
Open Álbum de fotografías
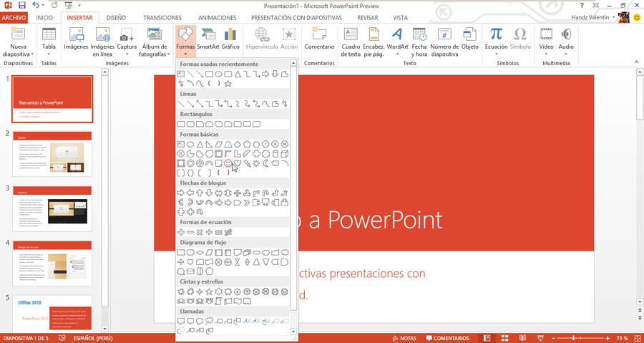tap(155, 42)
